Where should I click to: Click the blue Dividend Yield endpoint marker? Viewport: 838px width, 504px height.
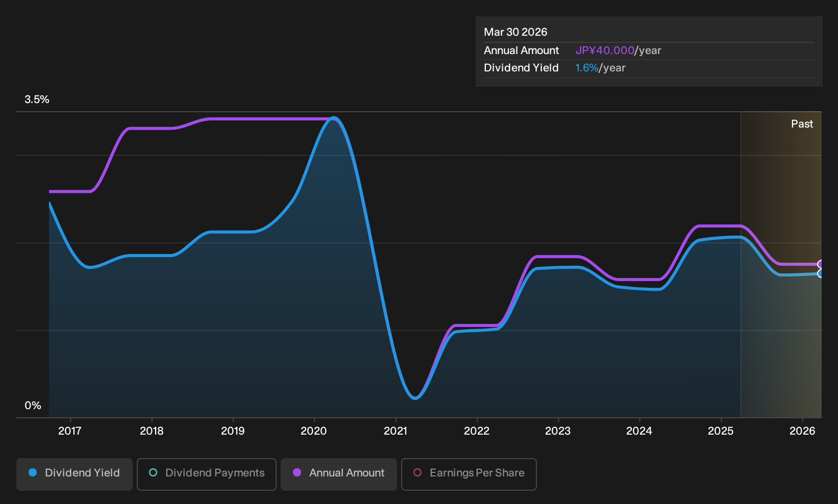[821, 273]
